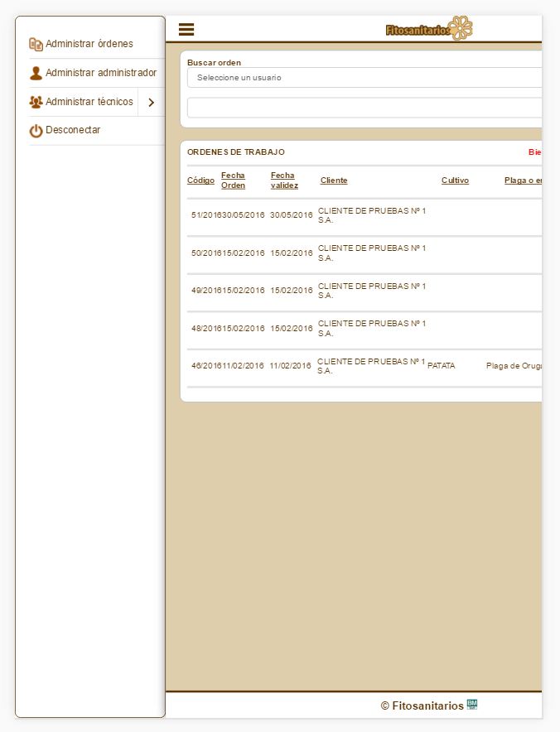Screen dimensions: 560x732
Task: Sort the list by Cliente header
Action: (x=334, y=181)
